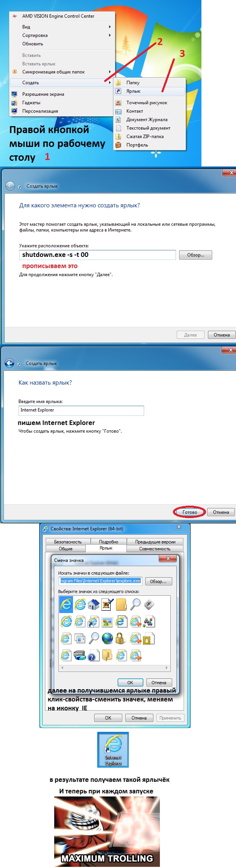Select the landscape picture icon
The height and width of the screenshot is (868, 236).
107,622
